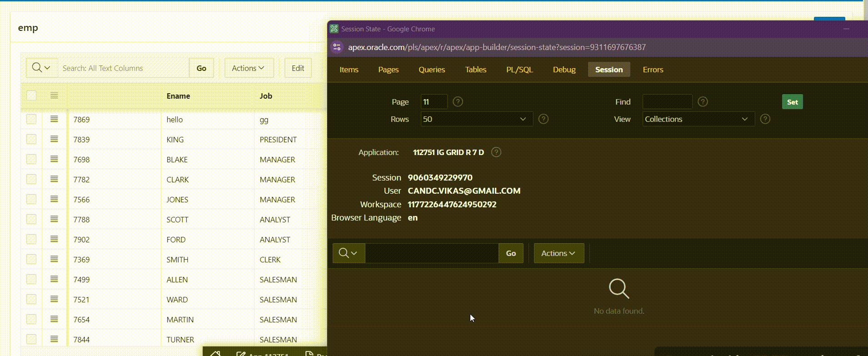Screen dimensions: 868x356
Task: Click help icon next to Page field
Action: pos(458,102)
